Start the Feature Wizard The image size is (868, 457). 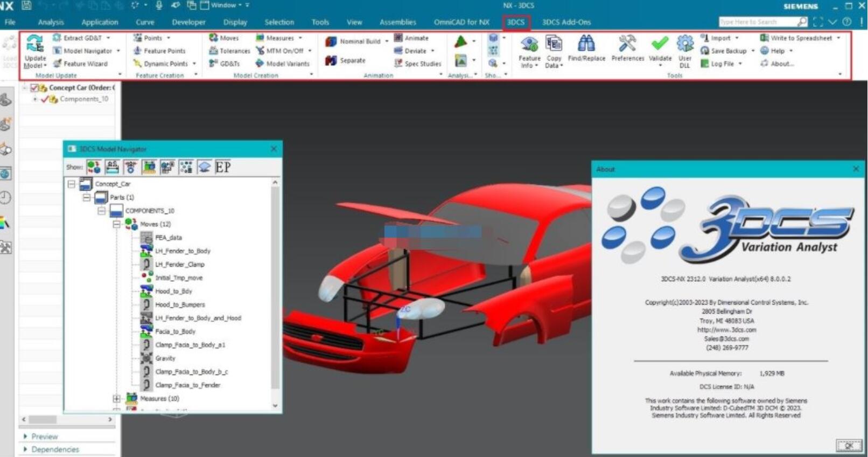point(81,64)
